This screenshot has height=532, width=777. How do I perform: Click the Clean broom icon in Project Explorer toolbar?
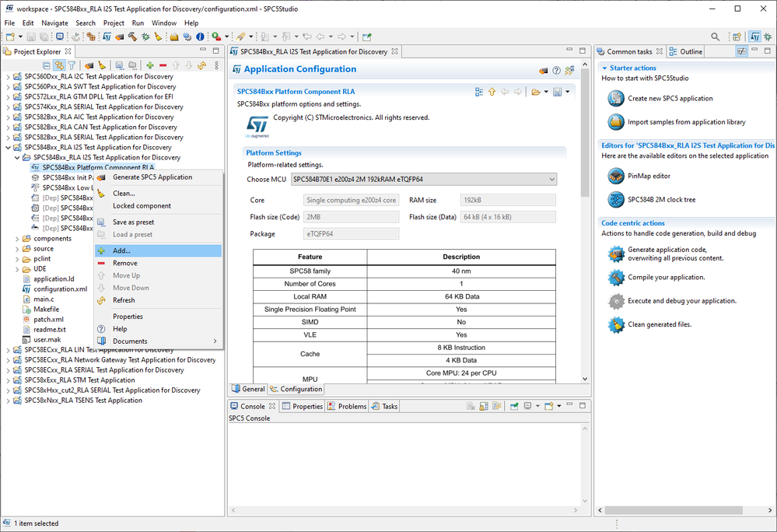pos(102,65)
